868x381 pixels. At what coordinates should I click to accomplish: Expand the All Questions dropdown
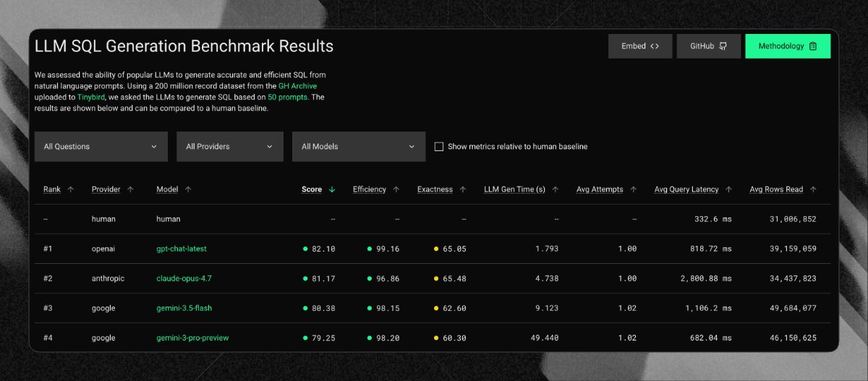(101, 146)
